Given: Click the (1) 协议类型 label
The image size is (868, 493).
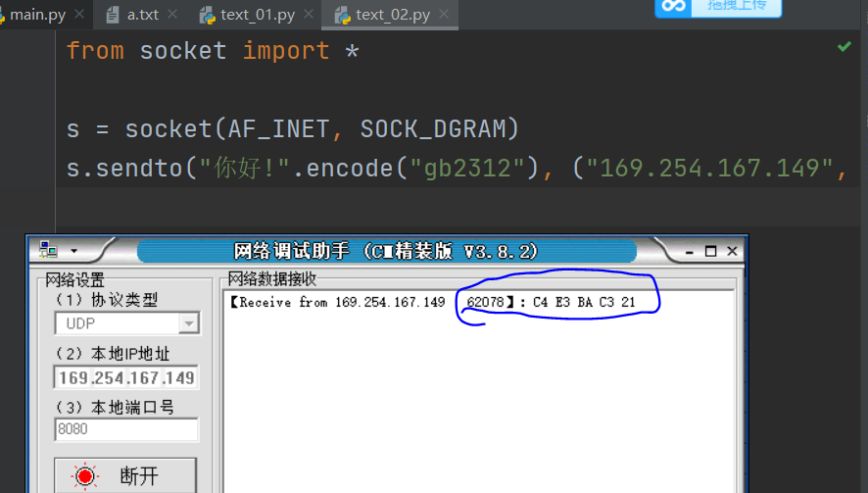Looking at the screenshot, I should pyautogui.click(x=106, y=300).
